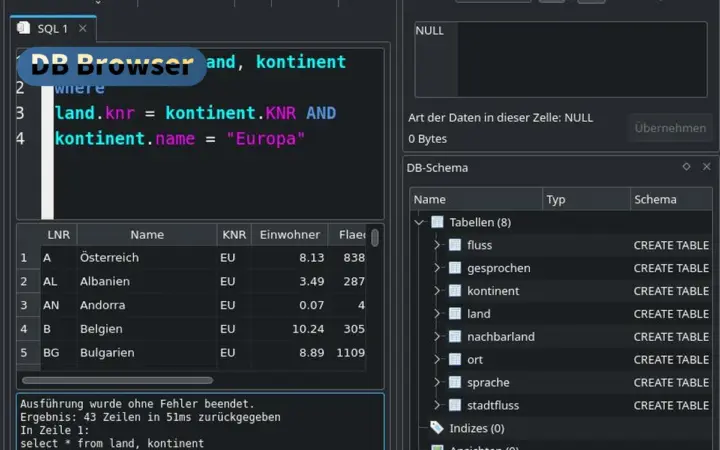The height and width of the screenshot is (450, 720).
Task: Select the Indizes (0) tree item
Action: click(477, 428)
